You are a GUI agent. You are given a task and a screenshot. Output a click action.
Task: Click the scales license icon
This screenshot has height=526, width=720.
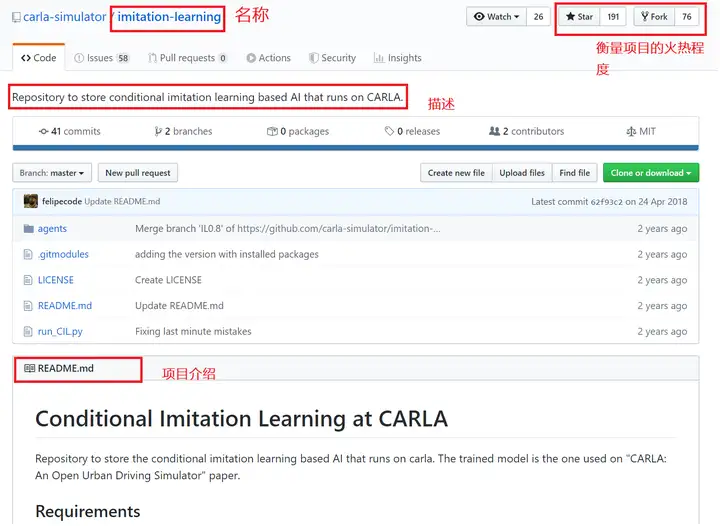pyautogui.click(x=631, y=132)
